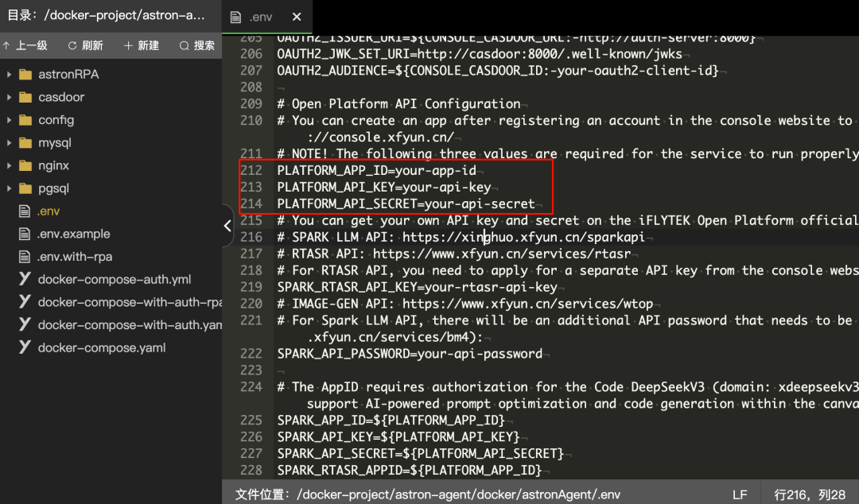859x504 pixels.
Task: Collapse the sidebar with the chevron handle
Action: coord(227,226)
